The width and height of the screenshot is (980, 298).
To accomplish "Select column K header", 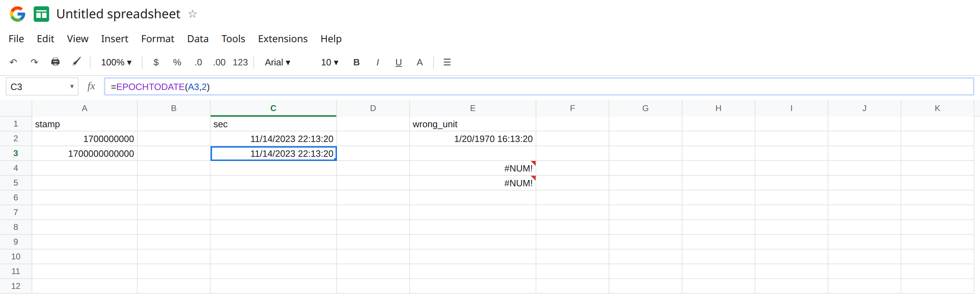I will coord(938,108).
